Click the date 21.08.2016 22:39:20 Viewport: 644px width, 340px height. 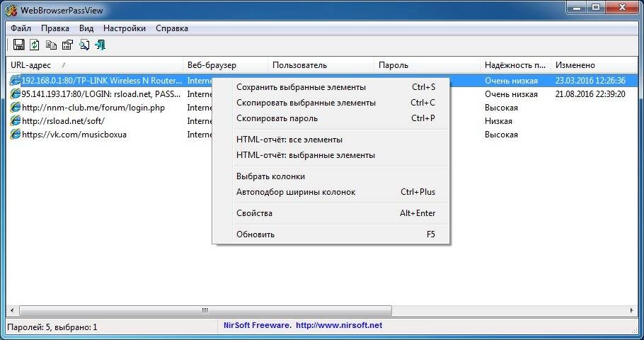pos(590,94)
